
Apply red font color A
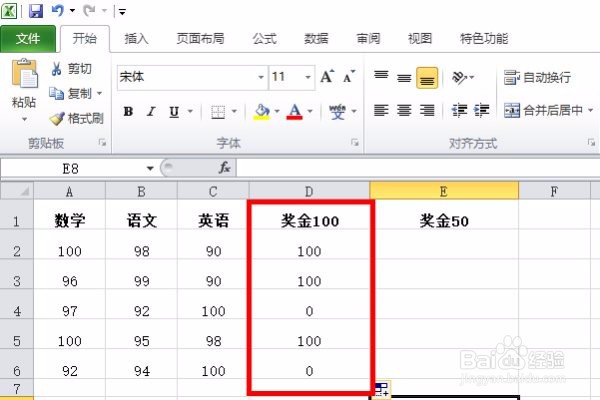(x=295, y=111)
